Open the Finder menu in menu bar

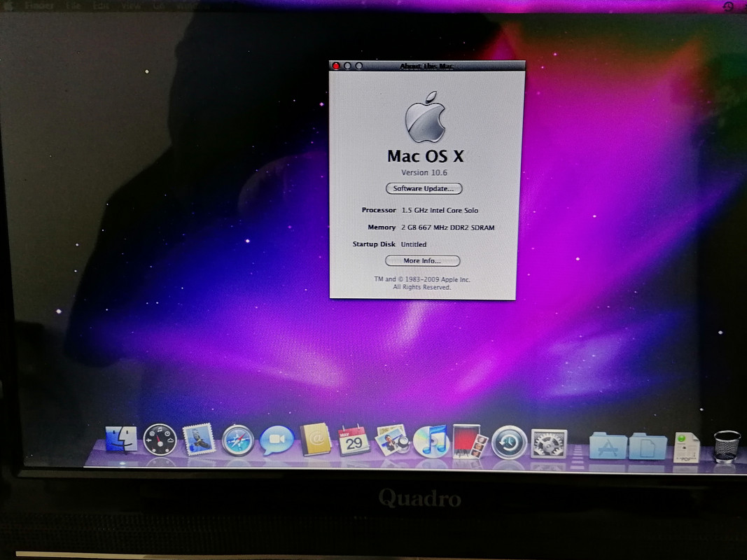pos(39,6)
